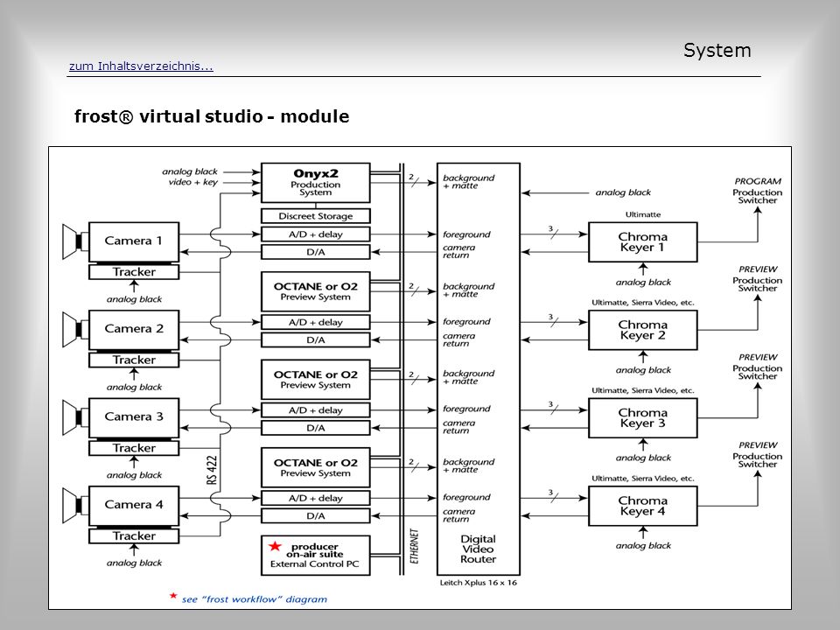Screen dimensions: 840x630
Task: Select the "Camera 4" box
Action: pos(134,506)
